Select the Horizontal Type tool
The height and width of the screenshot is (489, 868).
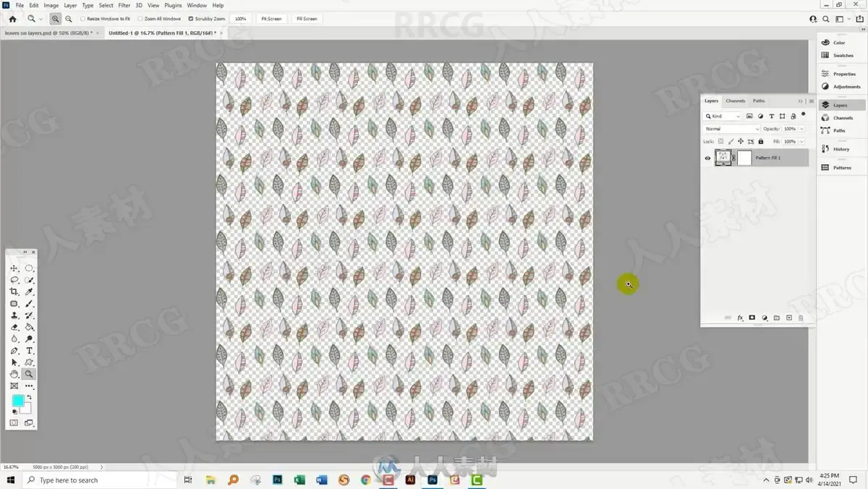tap(29, 351)
